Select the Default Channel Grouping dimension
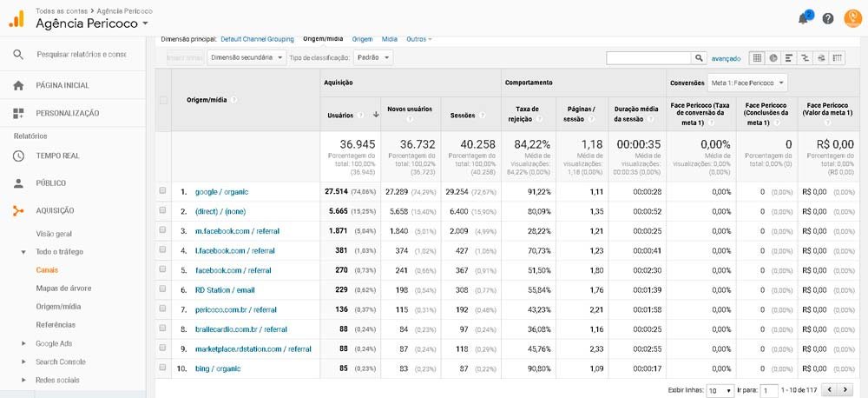The height and width of the screenshot is (398, 868). click(x=258, y=39)
